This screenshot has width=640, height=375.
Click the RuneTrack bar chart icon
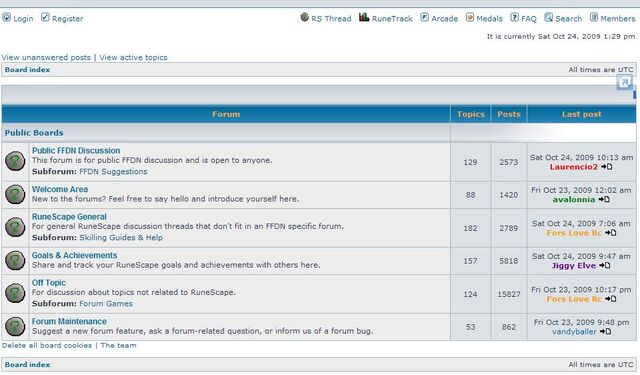click(x=364, y=17)
